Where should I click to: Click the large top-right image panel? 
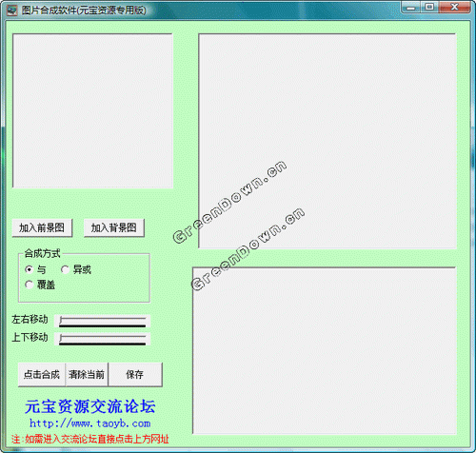click(327, 141)
